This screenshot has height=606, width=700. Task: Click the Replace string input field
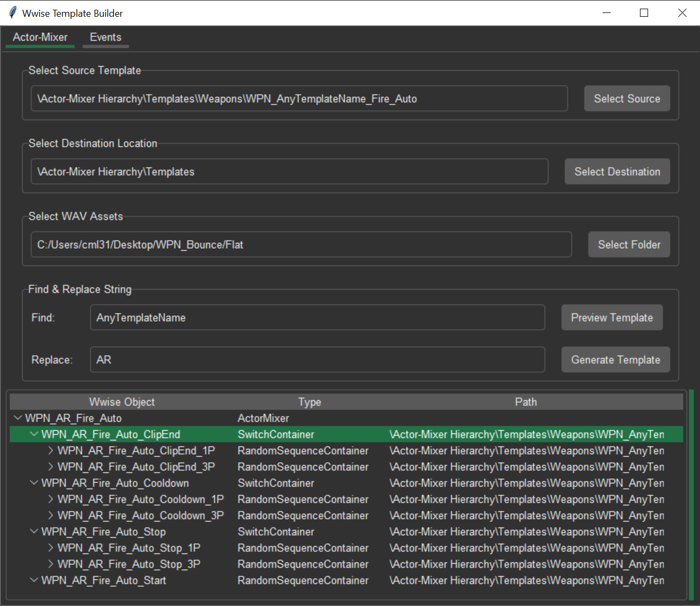[x=318, y=359]
